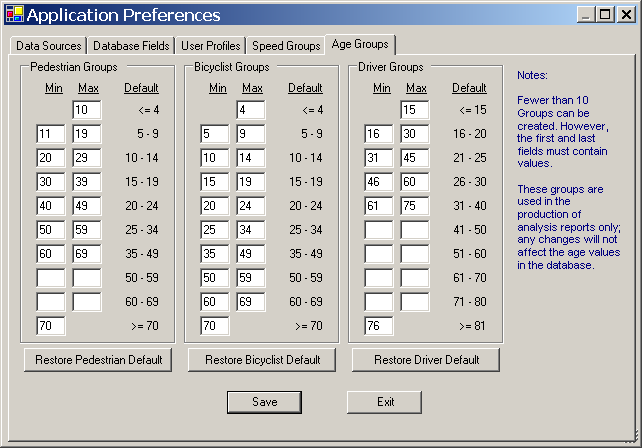Click the first Driver Max field containing 15
The width and height of the screenshot is (642, 448).
coord(415,110)
